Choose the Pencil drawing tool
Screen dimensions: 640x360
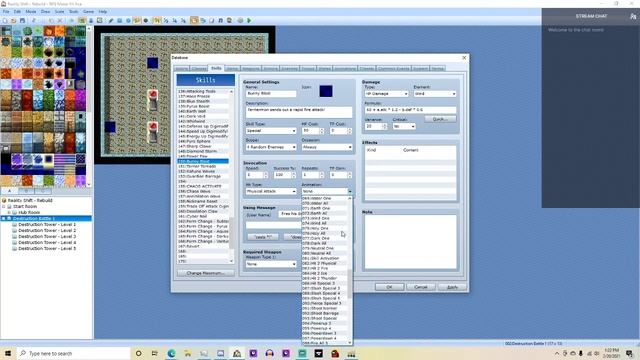tap(111, 20)
